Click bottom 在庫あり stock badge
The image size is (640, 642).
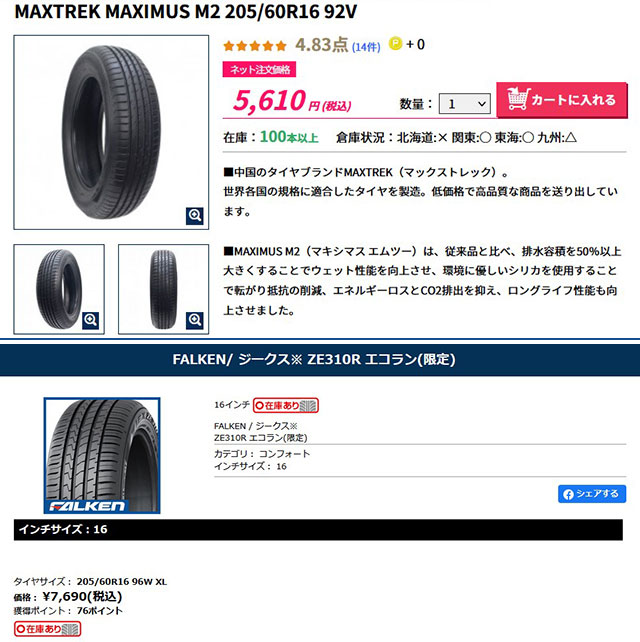[x=47, y=628]
